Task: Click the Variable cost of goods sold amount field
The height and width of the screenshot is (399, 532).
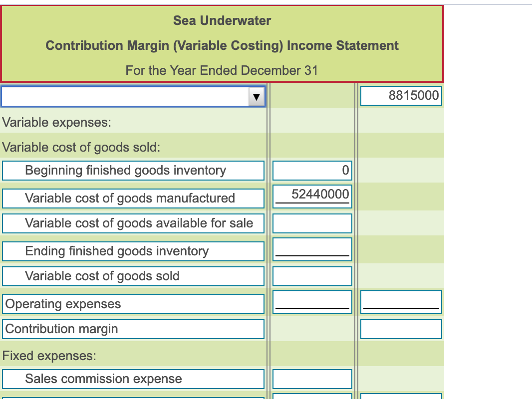Action: point(312,276)
